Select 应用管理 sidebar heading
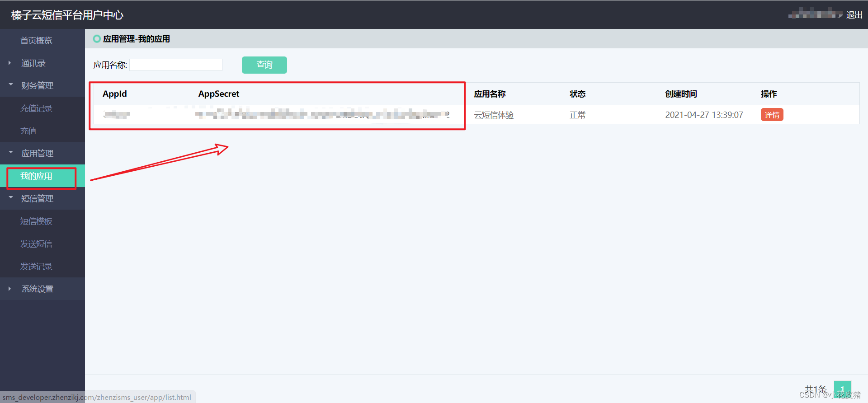This screenshot has width=868, height=403. (37, 154)
